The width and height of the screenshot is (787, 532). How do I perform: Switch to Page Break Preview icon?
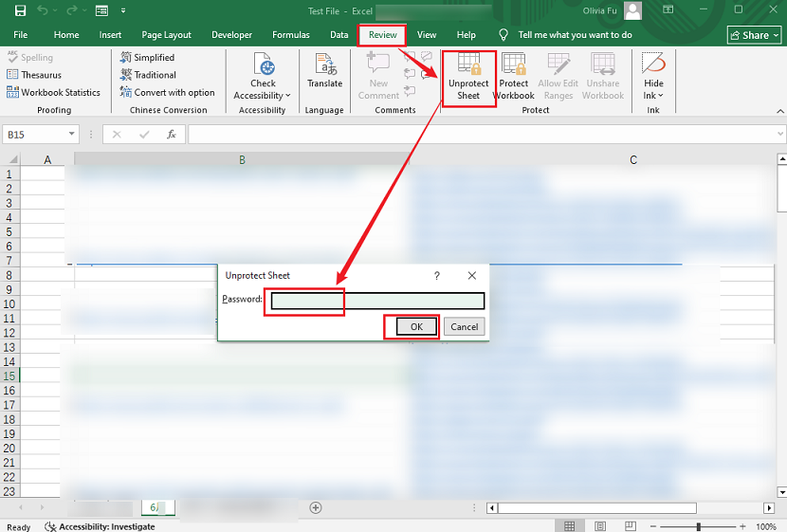631,526
